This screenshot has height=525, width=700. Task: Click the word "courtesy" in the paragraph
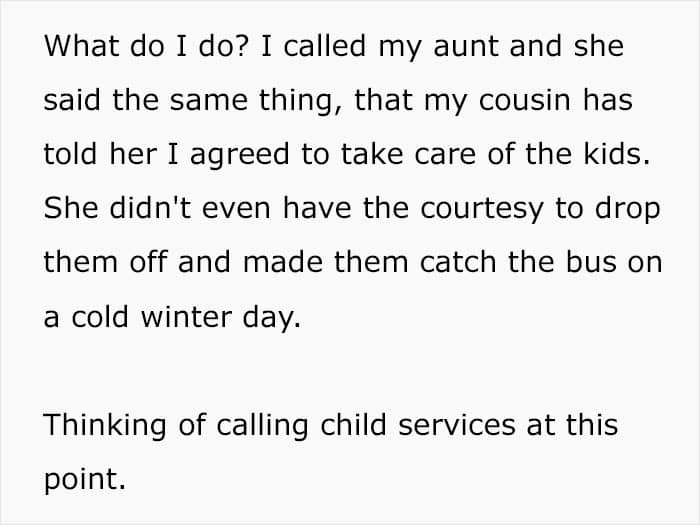[x=482, y=209]
